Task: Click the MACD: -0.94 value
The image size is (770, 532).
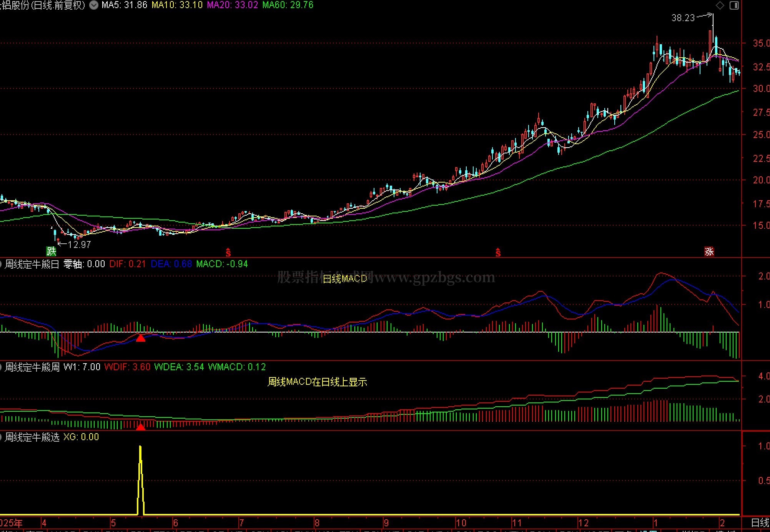Action: (x=222, y=264)
